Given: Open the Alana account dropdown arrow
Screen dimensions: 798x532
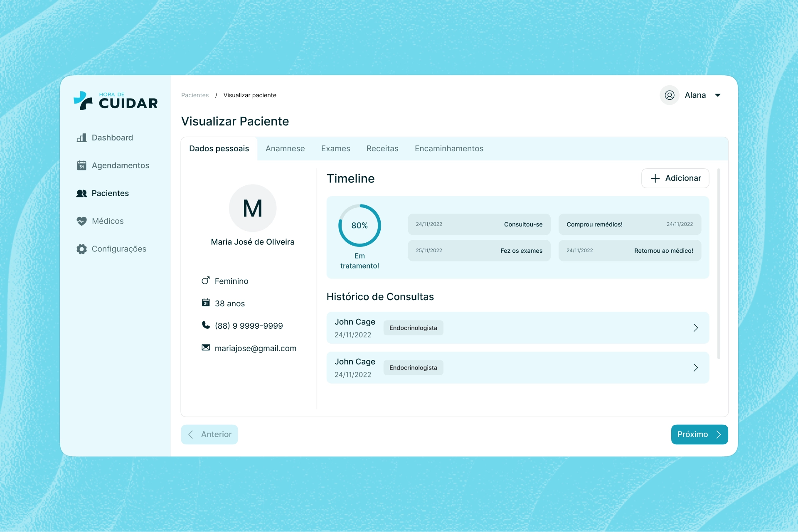Looking at the screenshot, I should pos(718,96).
